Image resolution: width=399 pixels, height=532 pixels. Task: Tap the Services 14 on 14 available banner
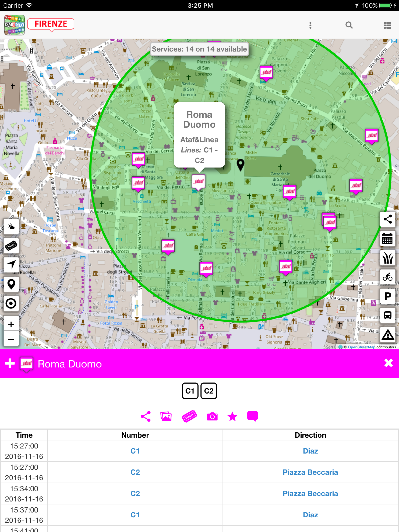[199, 49]
